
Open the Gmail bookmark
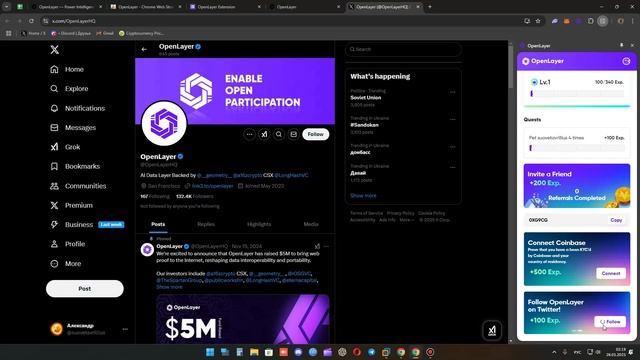point(105,33)
